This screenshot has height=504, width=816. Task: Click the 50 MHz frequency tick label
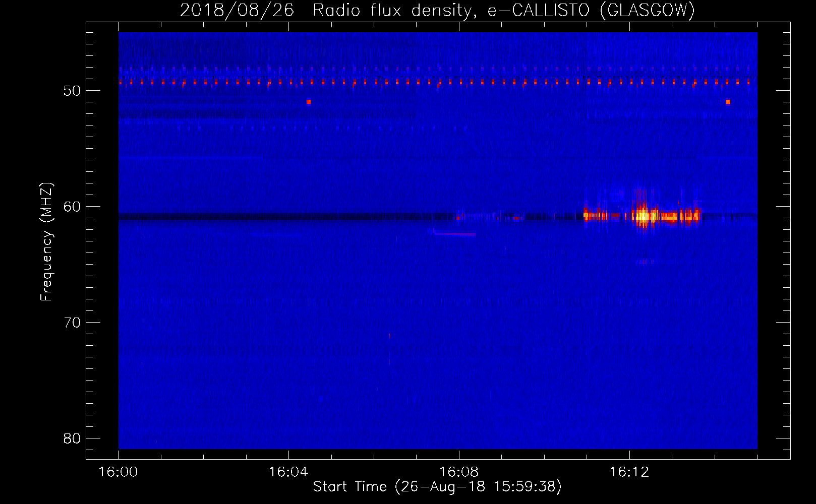[73, 91]
